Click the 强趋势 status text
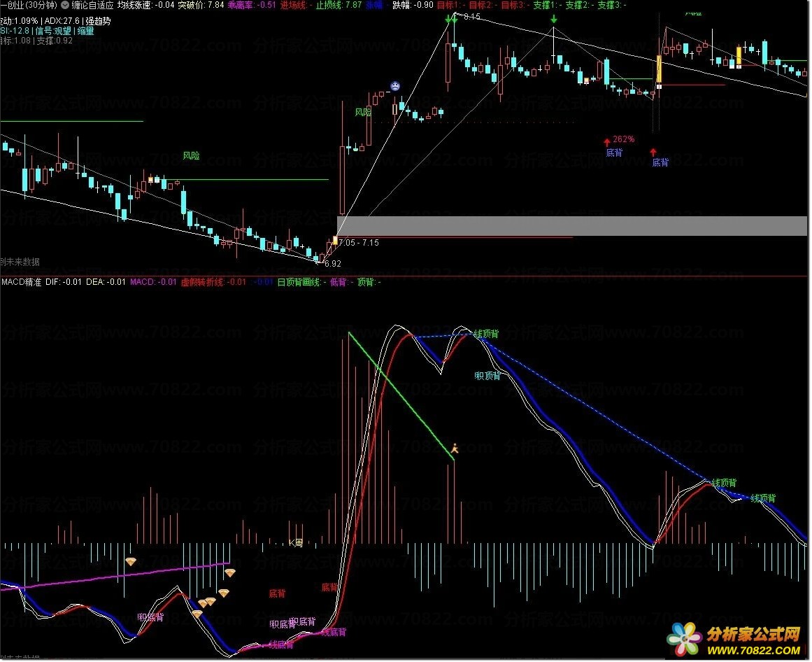Screen dimensions: 812x662 click(x=99, y=21)
